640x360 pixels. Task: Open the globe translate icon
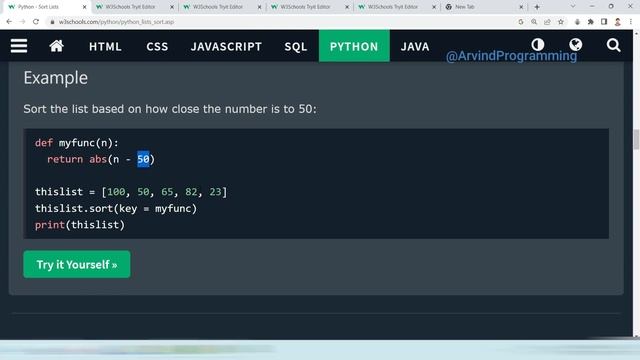tap(576, 44)
